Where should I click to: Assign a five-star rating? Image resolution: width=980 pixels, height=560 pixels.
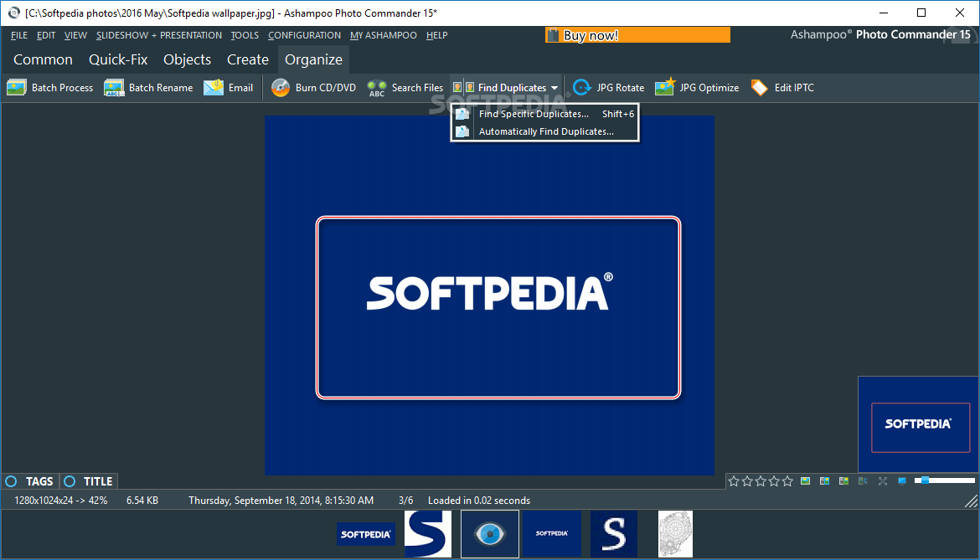[x=787, y=481]
